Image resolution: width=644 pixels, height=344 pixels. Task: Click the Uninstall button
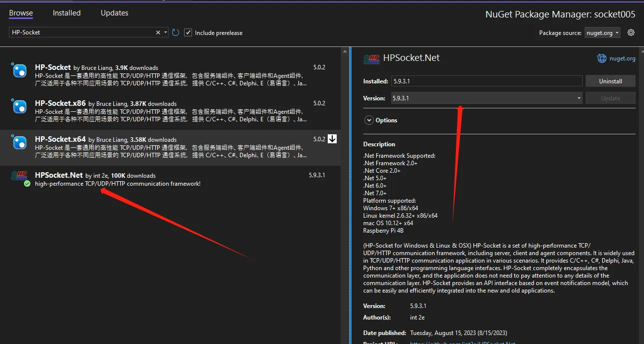[x=611, y=81]
